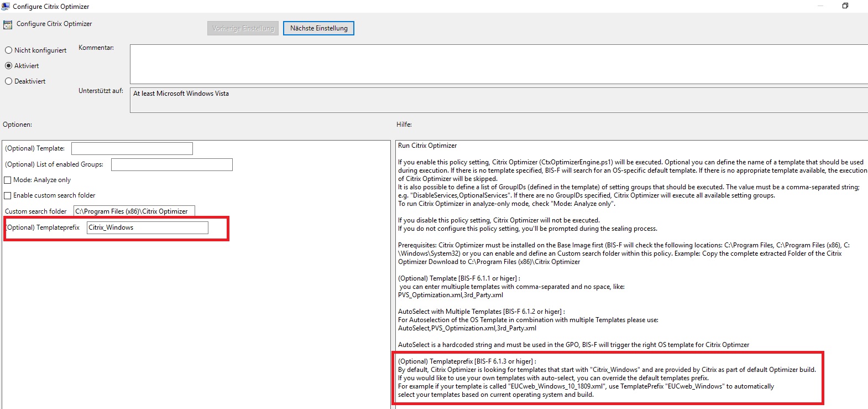Click the 'Kommentar:' label
The height and width of the screenshot is (409, 868).
click(x=96, y=48)
